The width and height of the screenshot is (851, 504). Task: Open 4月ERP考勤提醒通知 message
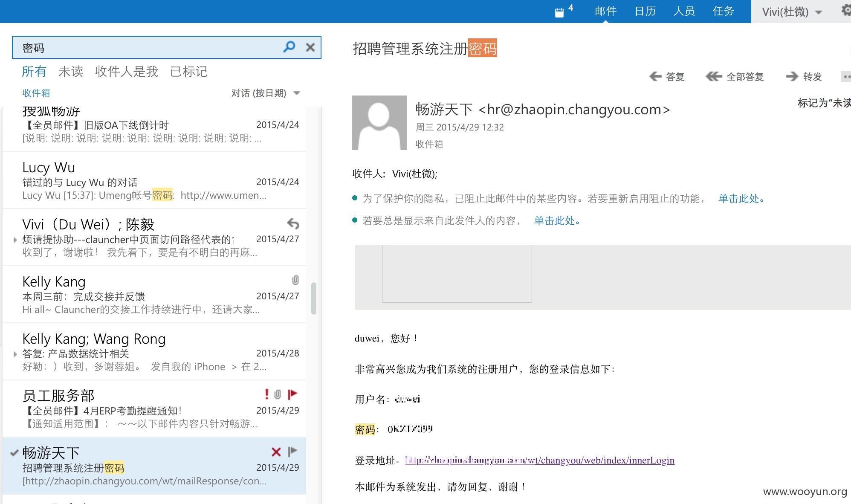coord(154,409)
